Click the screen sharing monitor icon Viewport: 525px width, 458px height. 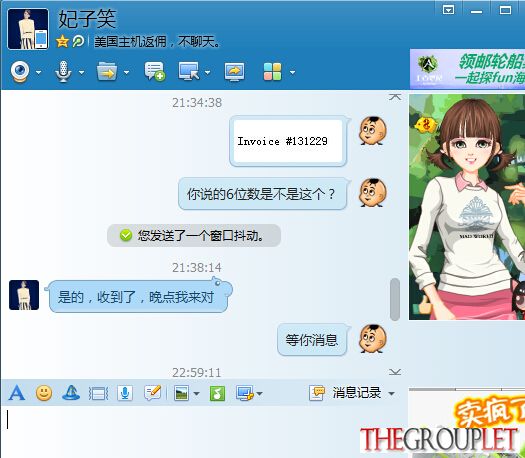tap(234, 71)
